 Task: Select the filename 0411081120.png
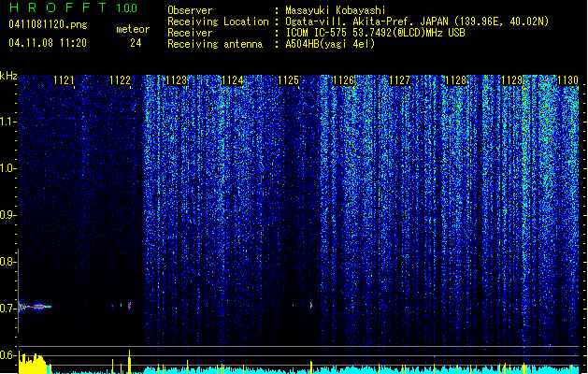48,24
